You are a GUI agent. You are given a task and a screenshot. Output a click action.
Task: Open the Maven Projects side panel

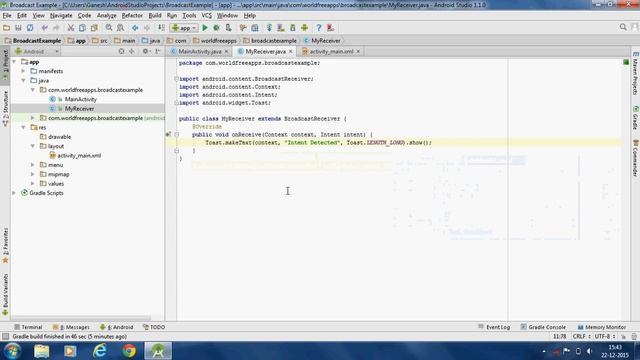636,74
